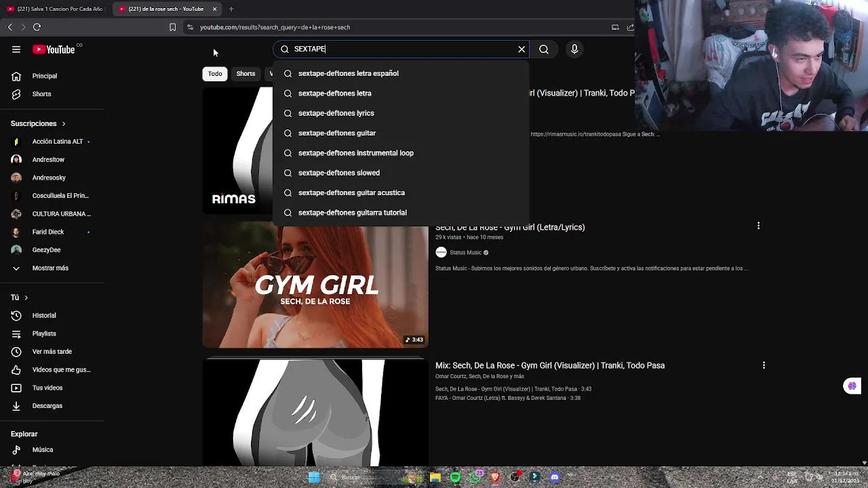Open the rimasmusic.lo link in description
868x488 pixels.
coord(574,134)
